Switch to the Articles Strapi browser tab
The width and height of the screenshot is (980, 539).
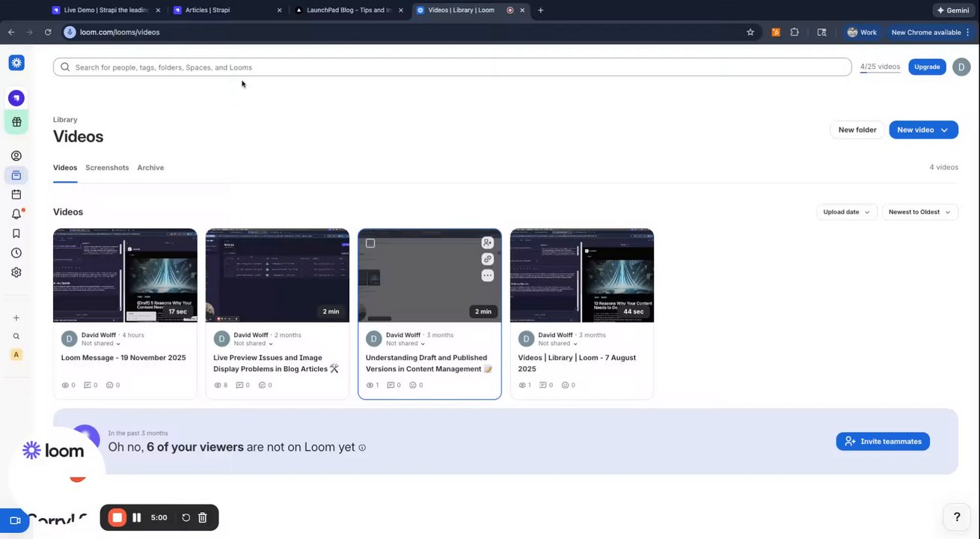coord(227,10)
